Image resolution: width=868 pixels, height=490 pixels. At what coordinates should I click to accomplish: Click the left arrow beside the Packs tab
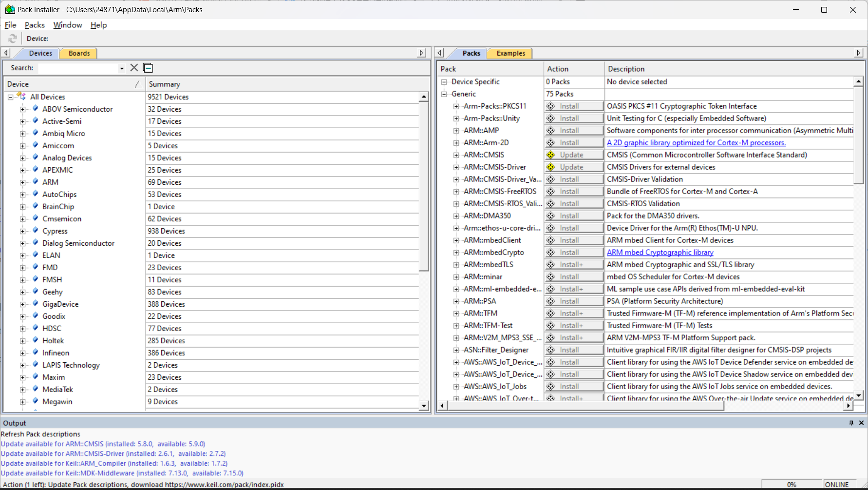[440, 53]
